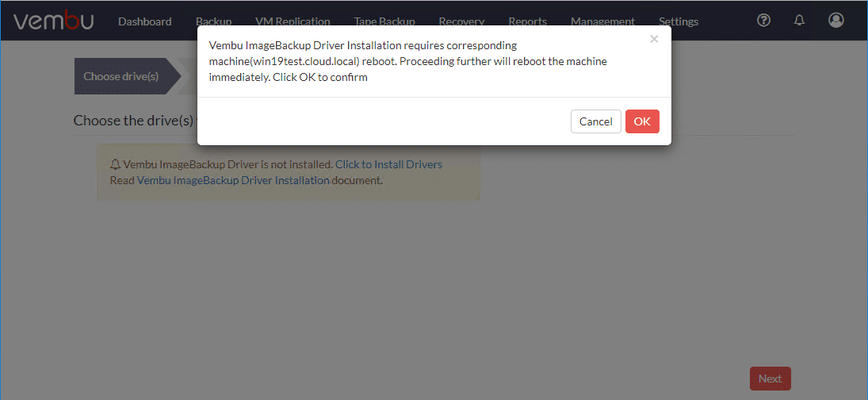Screen dimensions: 868x400
Task: Open the help question mark icon
Action: 763,21
